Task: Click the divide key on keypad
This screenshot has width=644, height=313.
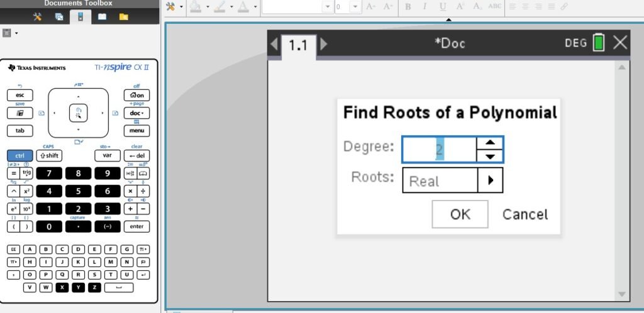Action: pos(143,191)
